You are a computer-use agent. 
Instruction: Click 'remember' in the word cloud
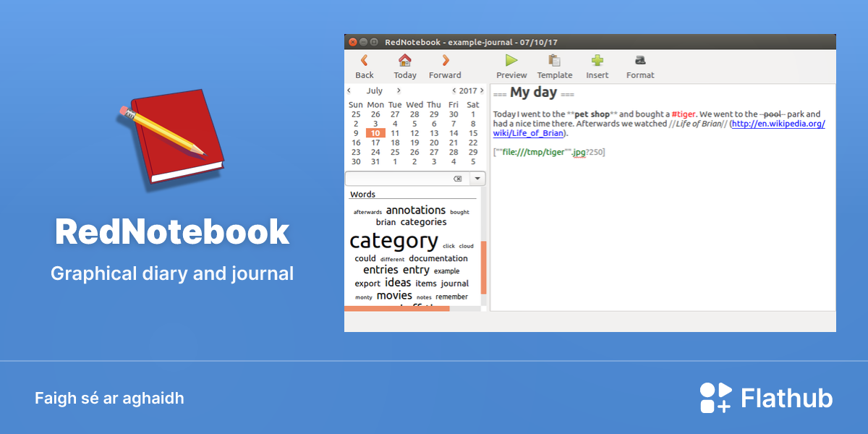point(451,297)
